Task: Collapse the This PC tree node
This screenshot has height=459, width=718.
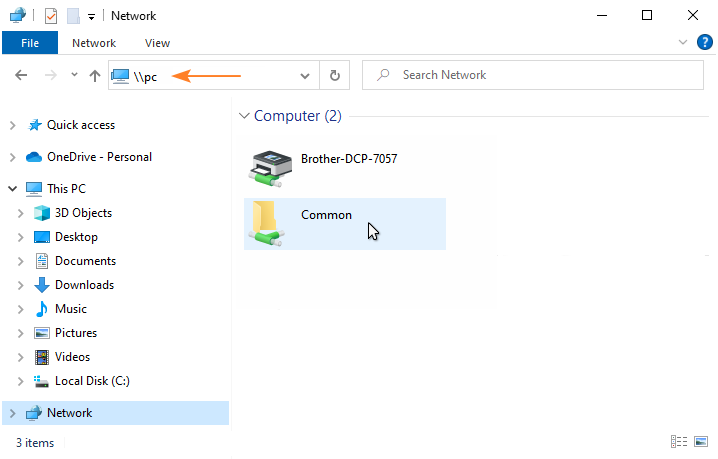Action: (x=12, y=189)
